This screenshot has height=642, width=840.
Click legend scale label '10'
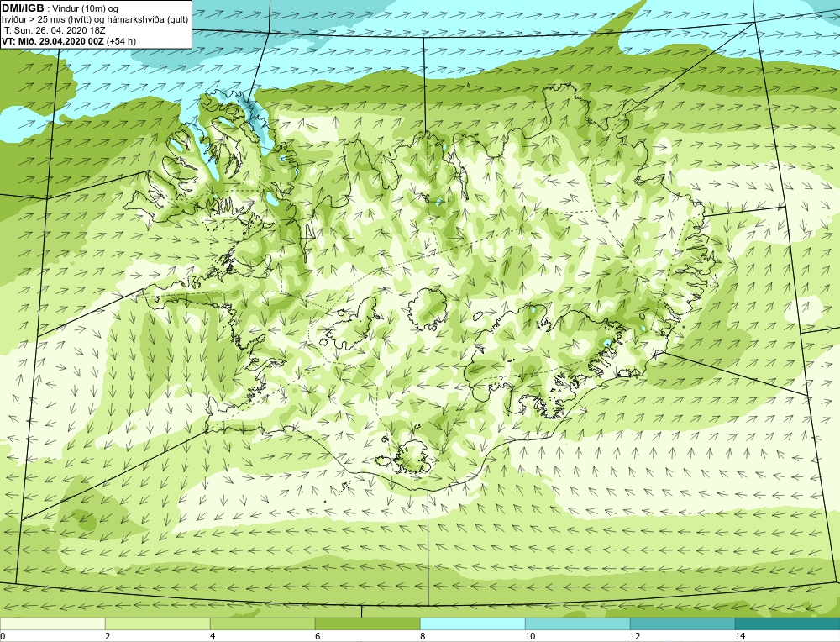[x=530, y=636]
